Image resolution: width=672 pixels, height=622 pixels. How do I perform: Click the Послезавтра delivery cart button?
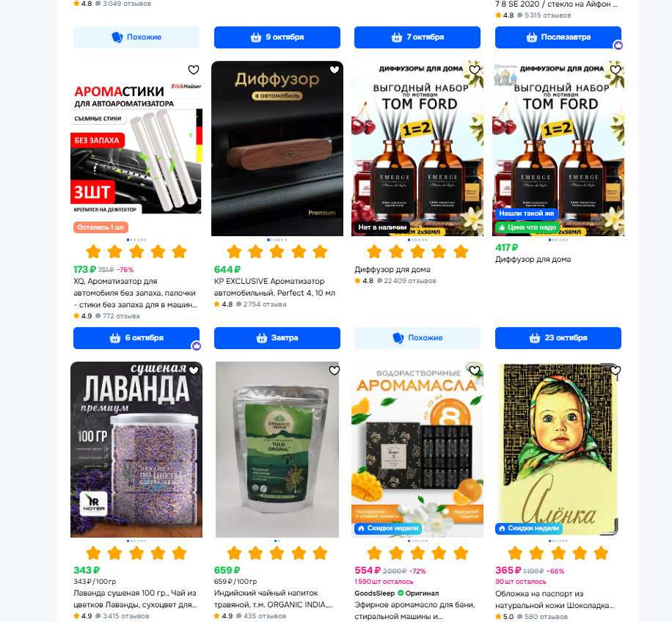558,37
